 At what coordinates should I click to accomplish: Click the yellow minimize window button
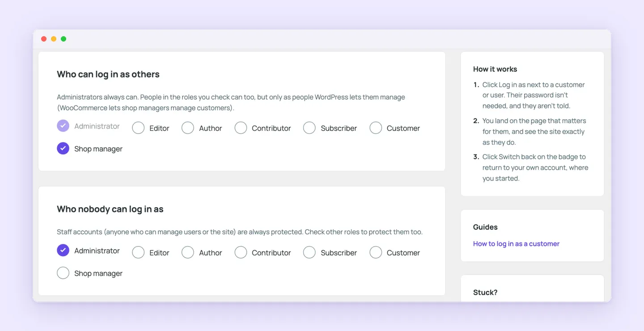[x=54, y=39]
